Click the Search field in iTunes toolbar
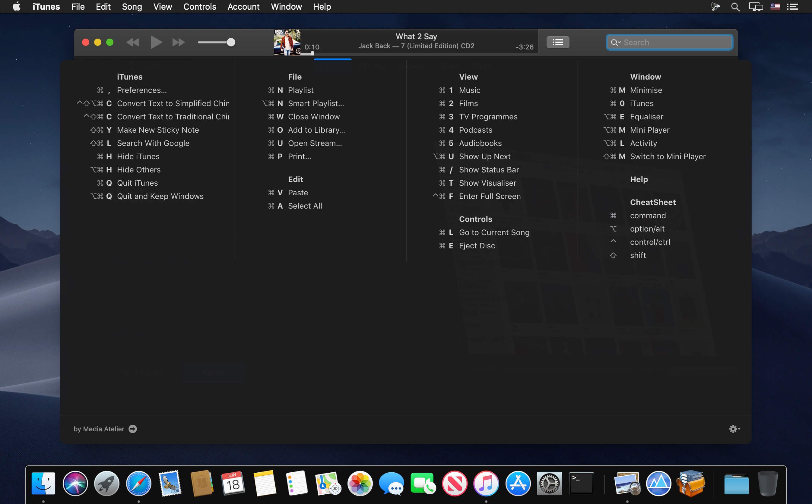 click(670, 43)
